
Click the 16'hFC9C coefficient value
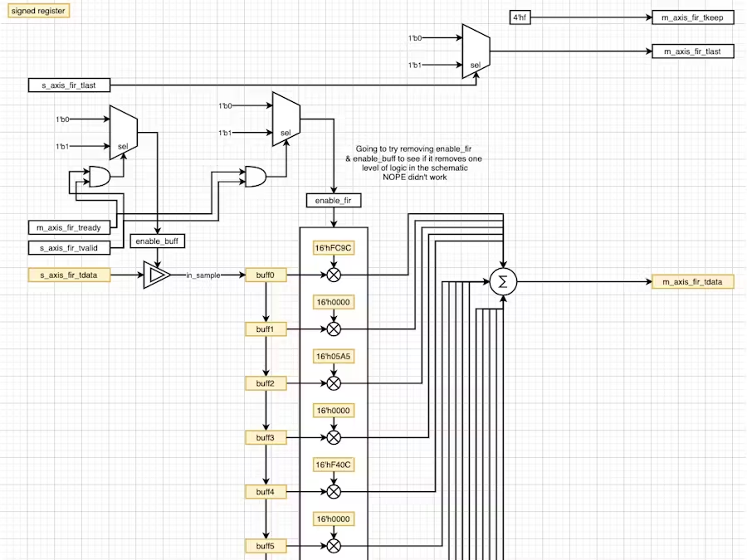point(334,247)
